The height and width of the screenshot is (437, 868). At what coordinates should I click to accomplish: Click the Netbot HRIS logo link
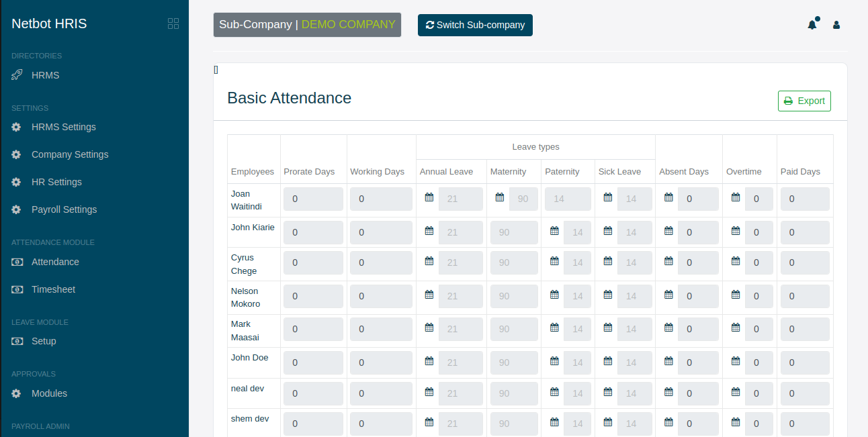[49, 23]
